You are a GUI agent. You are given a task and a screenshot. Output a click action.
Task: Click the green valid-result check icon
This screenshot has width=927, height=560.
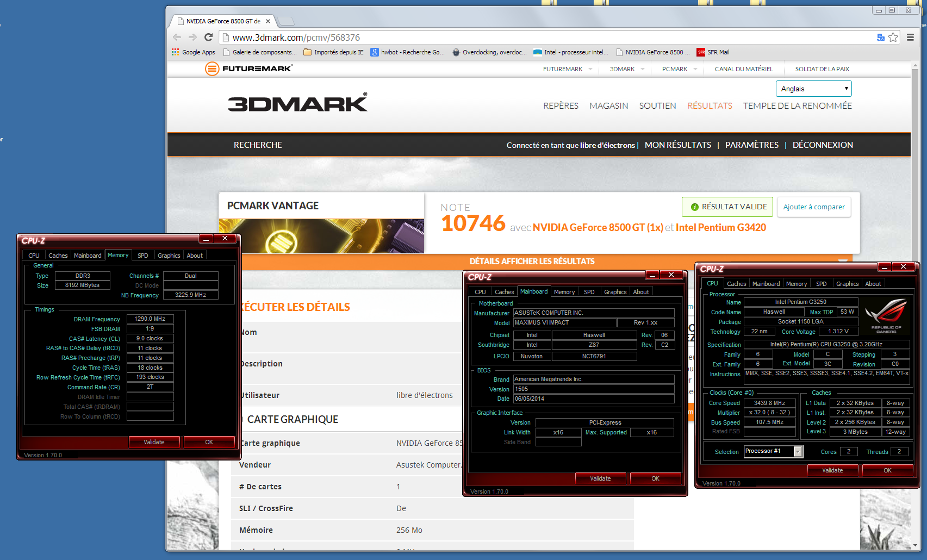(694, 207)
